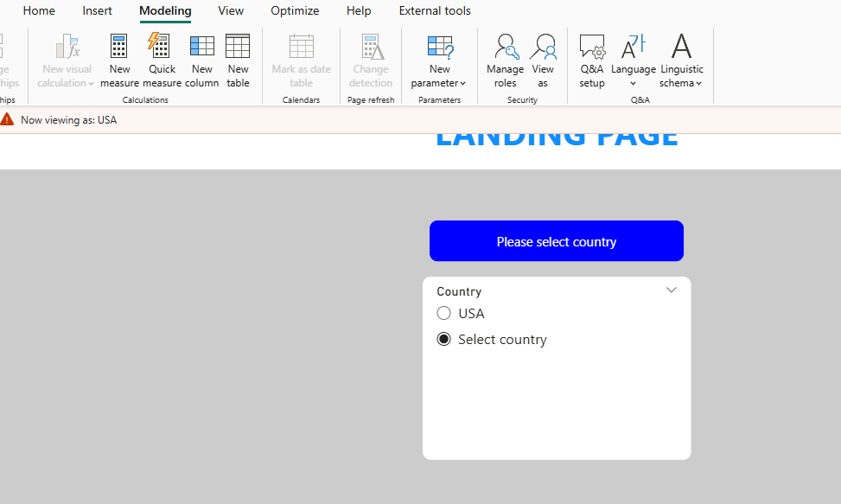
Task: Click the New column icon
Action: (201, 47)
